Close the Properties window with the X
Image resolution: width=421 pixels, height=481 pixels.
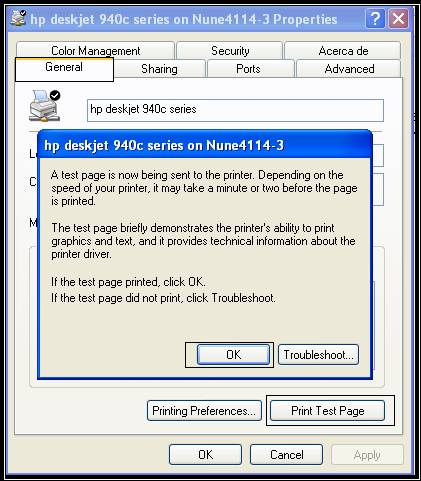pos(398,18)
